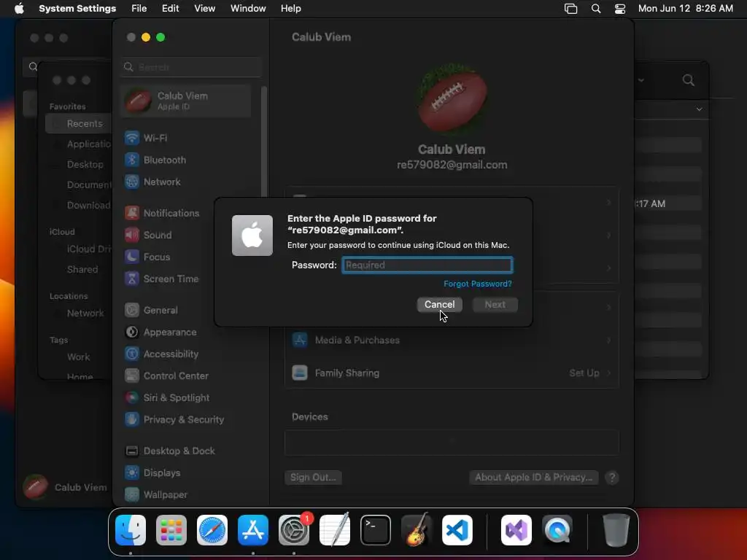Open Visual Studio Code from the Dock
This screenshot has height=560, width=747.
[x=457, y=530]
